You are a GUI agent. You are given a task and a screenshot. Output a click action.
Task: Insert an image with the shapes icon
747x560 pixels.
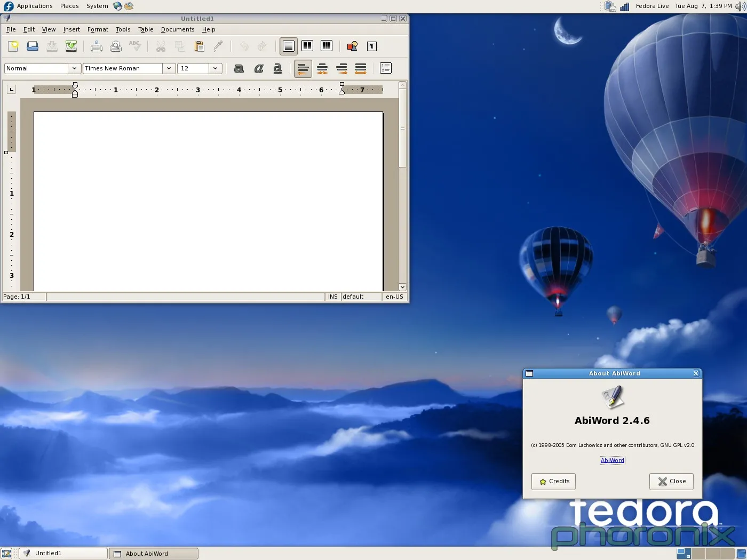click(352, 46)
